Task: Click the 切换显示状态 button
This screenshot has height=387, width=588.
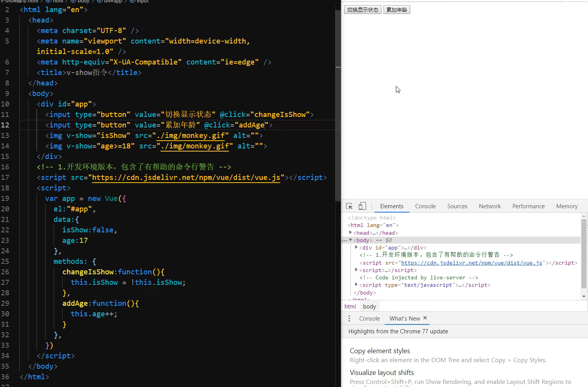Action: click(363, 10)
